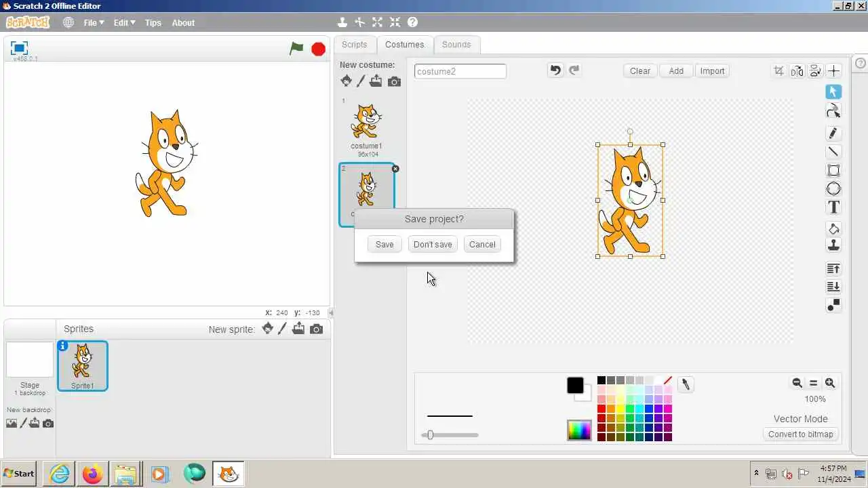The image size is (868, 488).
Task: Zoom in the paint canvas
Action: point(830,383)
